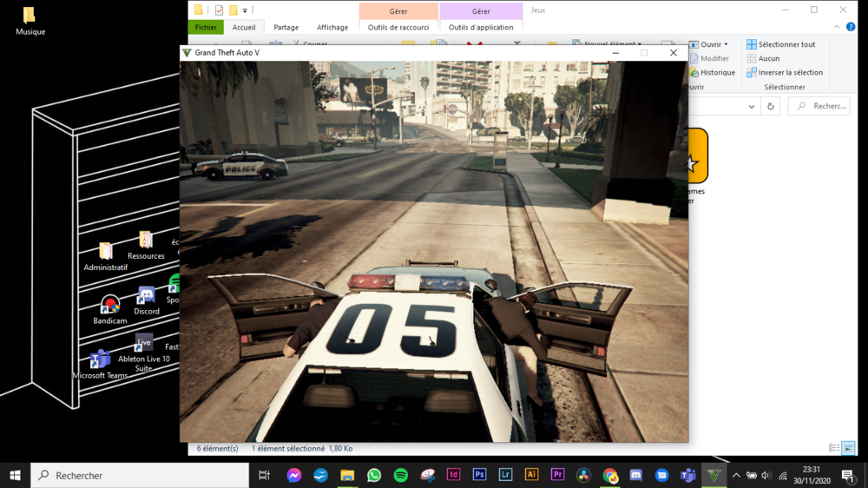Expand the address bar history dropdown
This screenshot has width=868, height=488.
(x=752, y=106)
